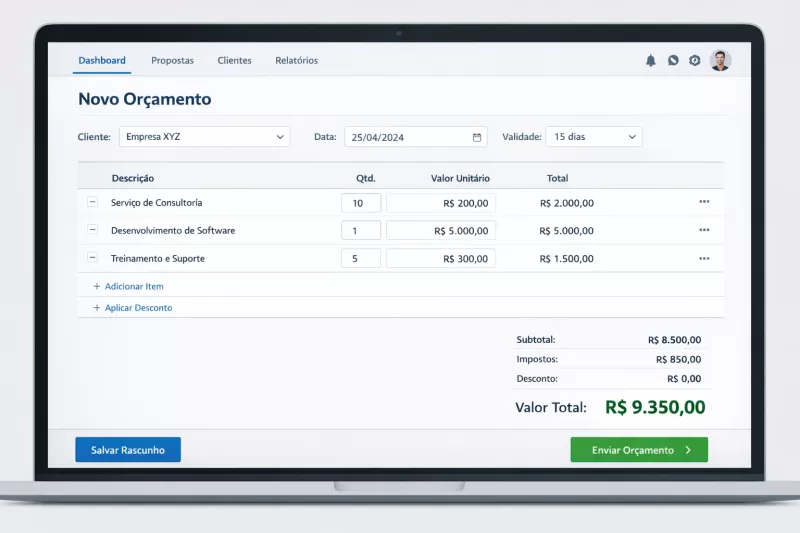This screenshot has height=533, width=800.
Task: Click the plus icon beside Adicionar Item
Action: tap(96, 287)
